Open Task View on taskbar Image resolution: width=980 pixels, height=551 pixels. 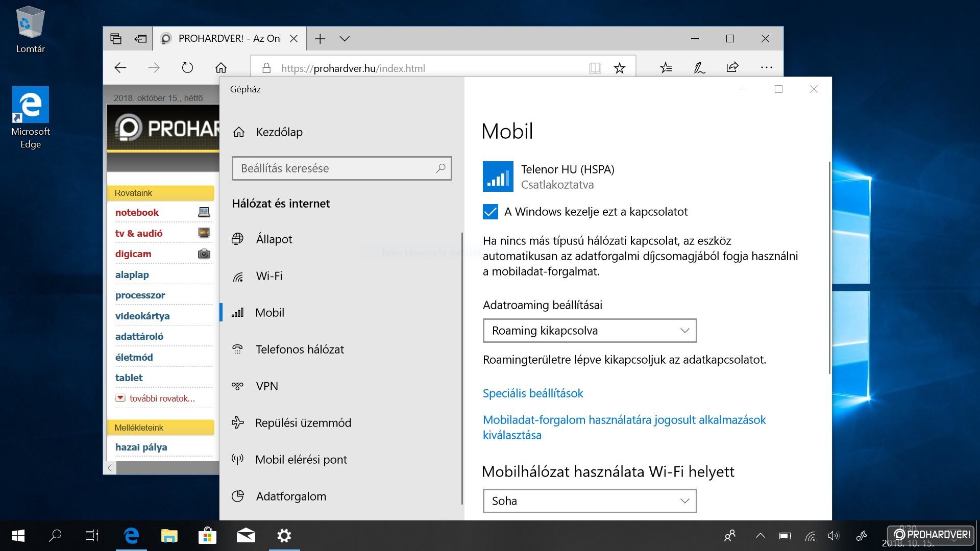pos(91,536)
